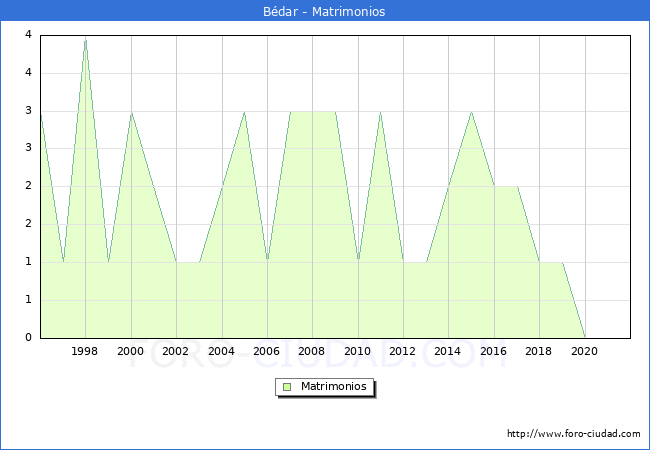The height and width of the screenshot is (450, 650).
Task: Click the 2002 x-axis label
Action: 175,351
